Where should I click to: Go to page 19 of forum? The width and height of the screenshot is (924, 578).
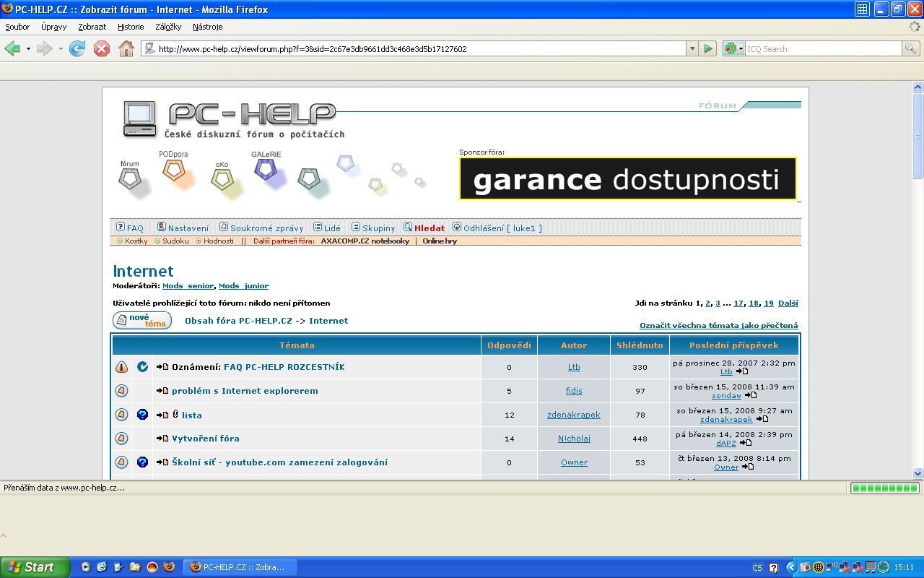pyautogui.click(x=769, y=303)
